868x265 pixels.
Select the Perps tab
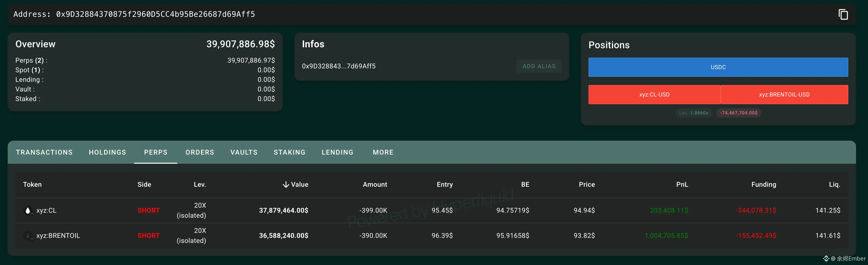coord(156,152)
